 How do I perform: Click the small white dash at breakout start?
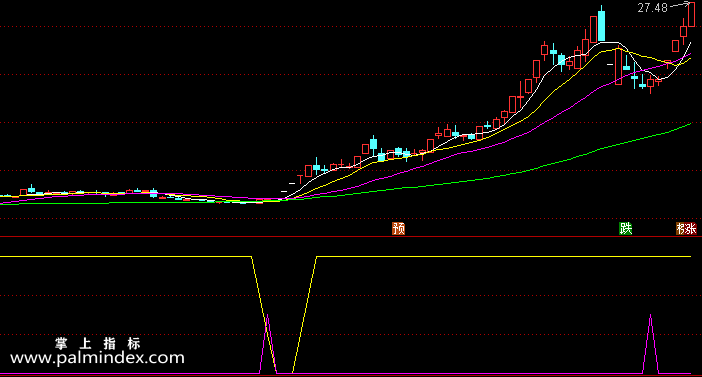pos(284,192)
